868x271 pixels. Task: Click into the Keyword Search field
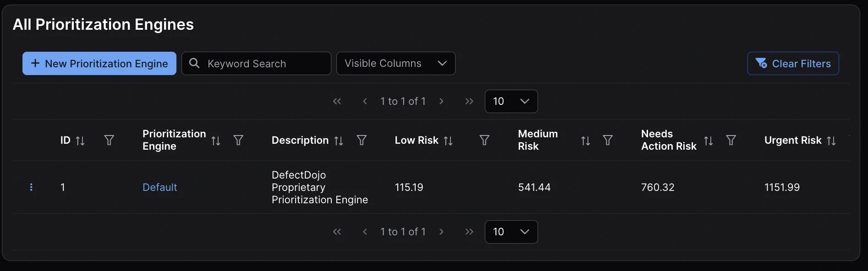pos(264,64)
